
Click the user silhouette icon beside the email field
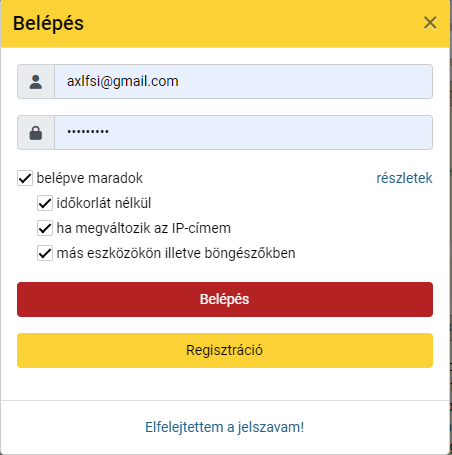click(x=36, y=82)
